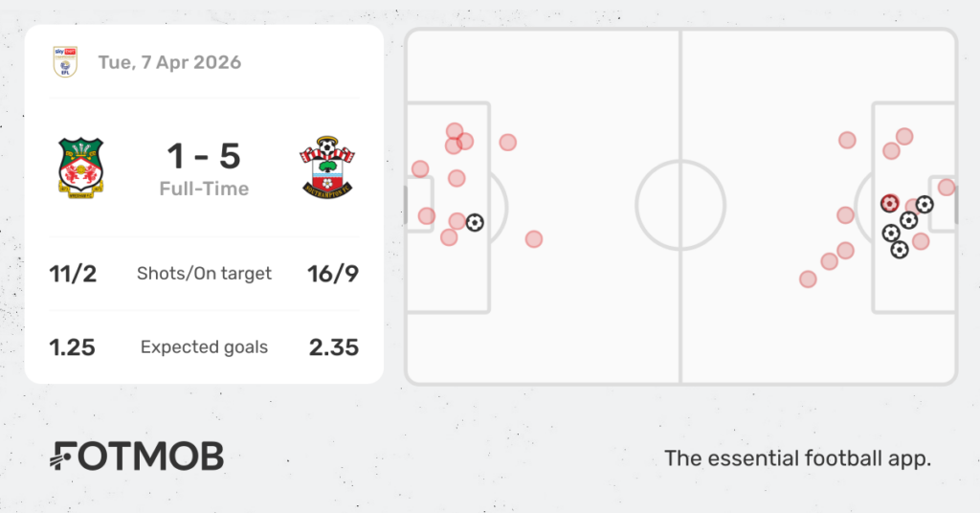Select the Expected goals stat label
This screenshot has width=980, height=513.
pyautogui.click(x=204, y=346)
